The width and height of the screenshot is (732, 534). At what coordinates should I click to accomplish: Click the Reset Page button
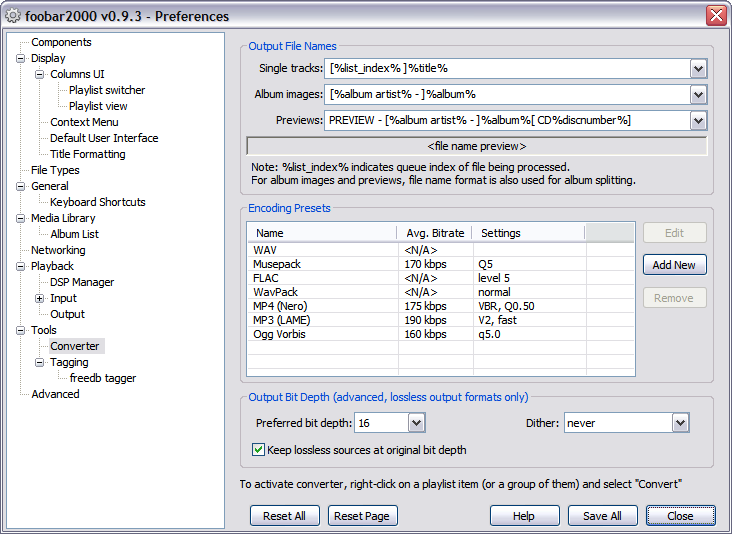point(362,516)
